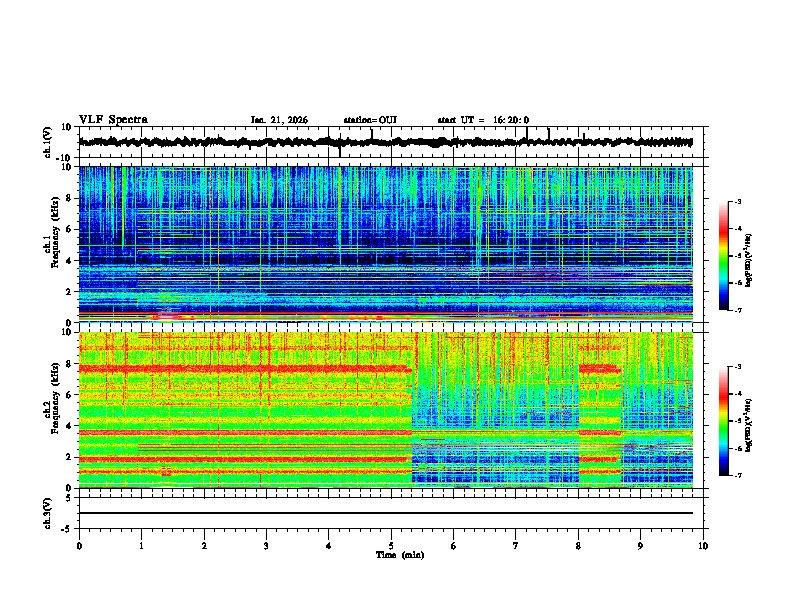Click the time axis tick label '10'
The height and width of the screenshot is (612, 792).
click(x=703, y=546)
